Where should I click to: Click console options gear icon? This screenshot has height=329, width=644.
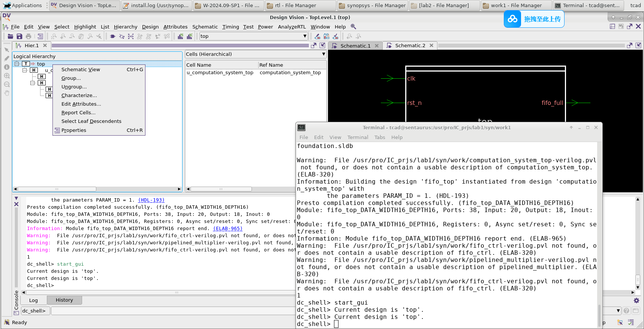tap(636, 301)
